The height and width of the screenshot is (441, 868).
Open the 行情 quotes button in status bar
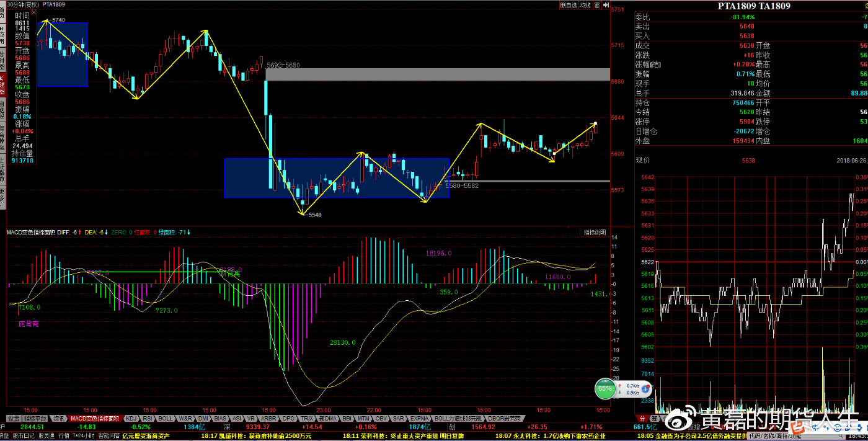pos(64,436)
